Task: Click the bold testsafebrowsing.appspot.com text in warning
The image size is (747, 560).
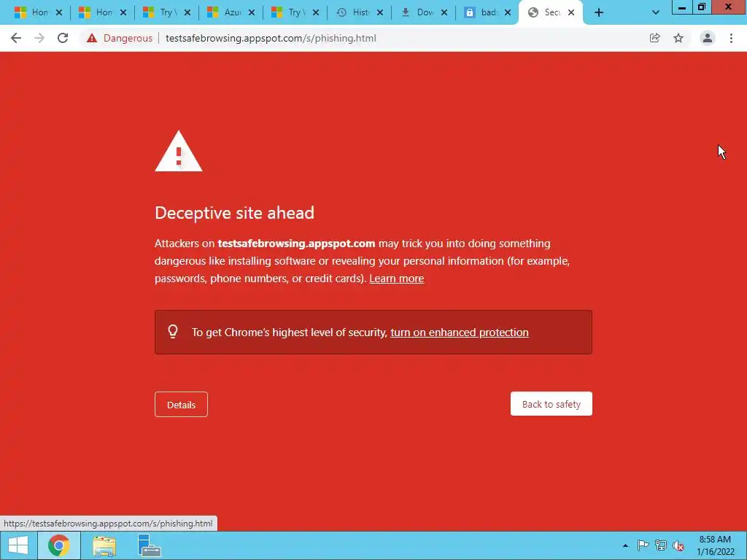Action: pos(296,244)
